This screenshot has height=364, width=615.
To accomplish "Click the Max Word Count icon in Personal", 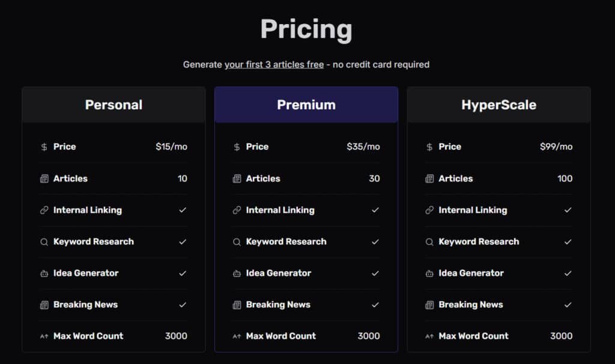I will click(44, 336).
